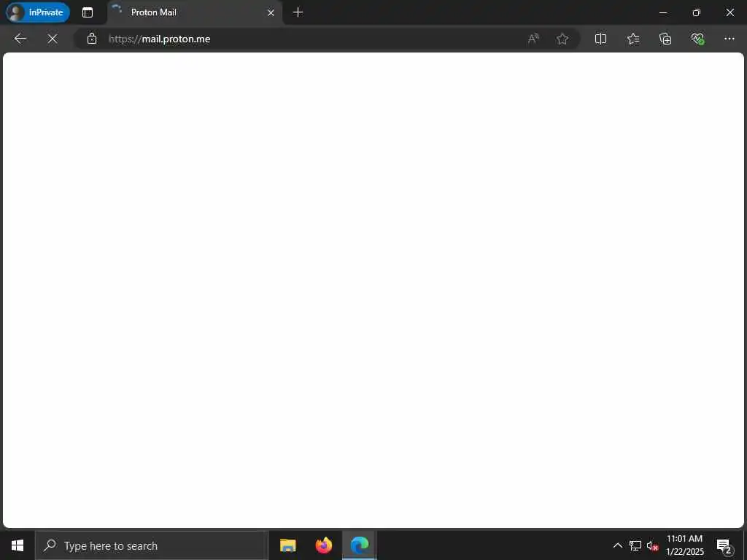Launch Firefox from the taskbar

(323, 545)
